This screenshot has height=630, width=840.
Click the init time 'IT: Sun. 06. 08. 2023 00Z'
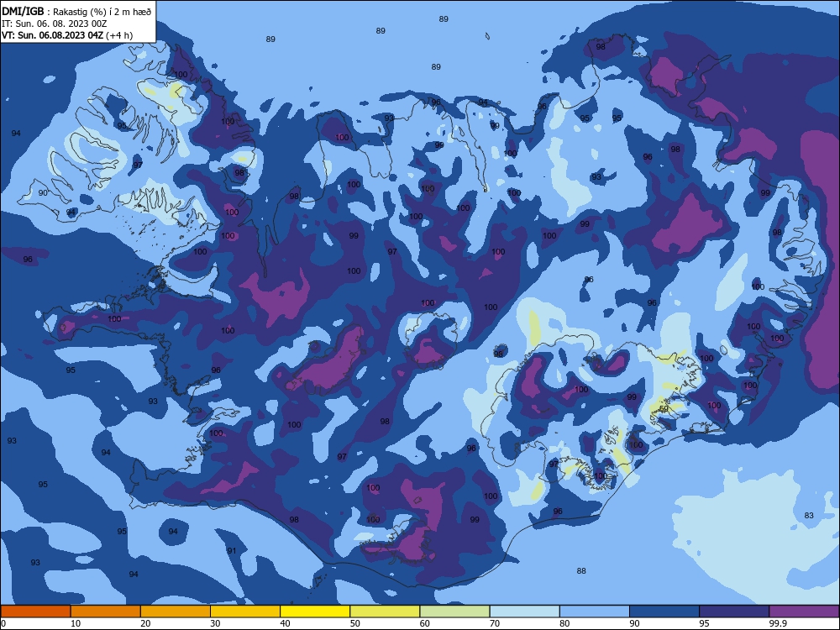click(54, 24)
